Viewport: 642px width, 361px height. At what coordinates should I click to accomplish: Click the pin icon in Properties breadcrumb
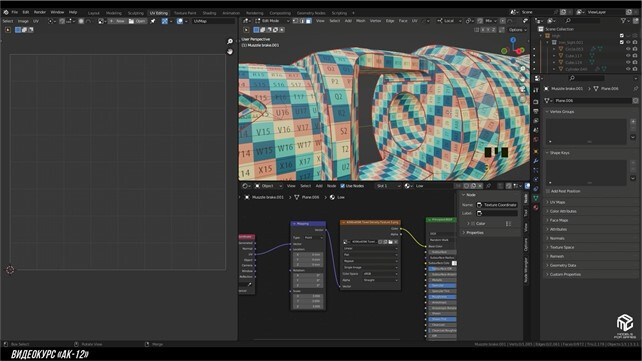pos(635,88)
